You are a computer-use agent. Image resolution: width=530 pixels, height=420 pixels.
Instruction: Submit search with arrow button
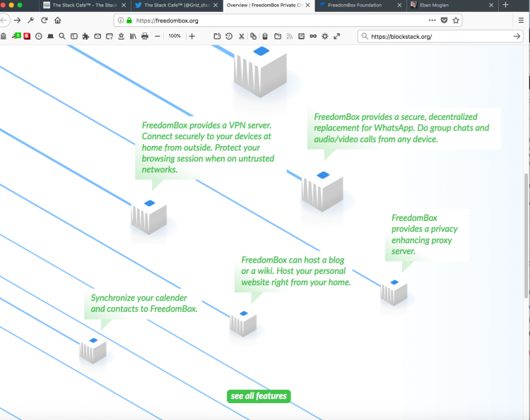point(517,36)
